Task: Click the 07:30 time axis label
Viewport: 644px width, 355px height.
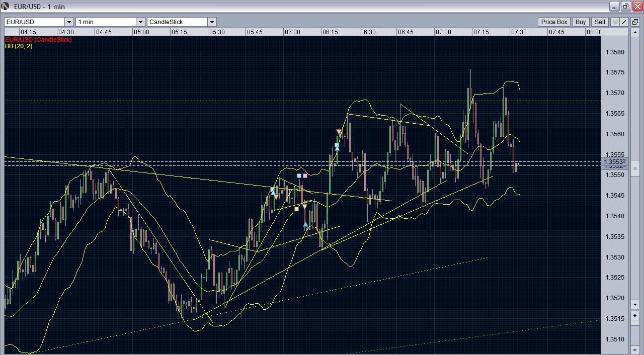Action: [519, 32]
